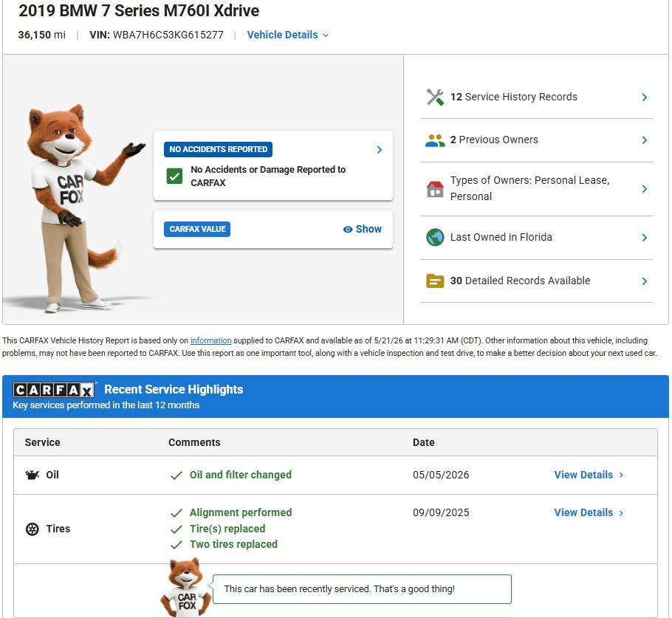Click No Accidents or Damage Reported text

point(268,176)
